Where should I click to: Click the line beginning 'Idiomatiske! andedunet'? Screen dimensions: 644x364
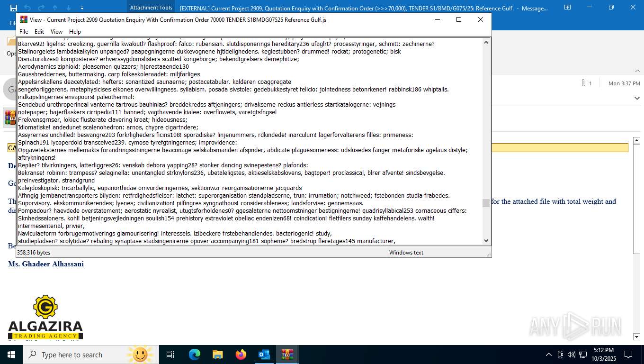pos(108,127)
